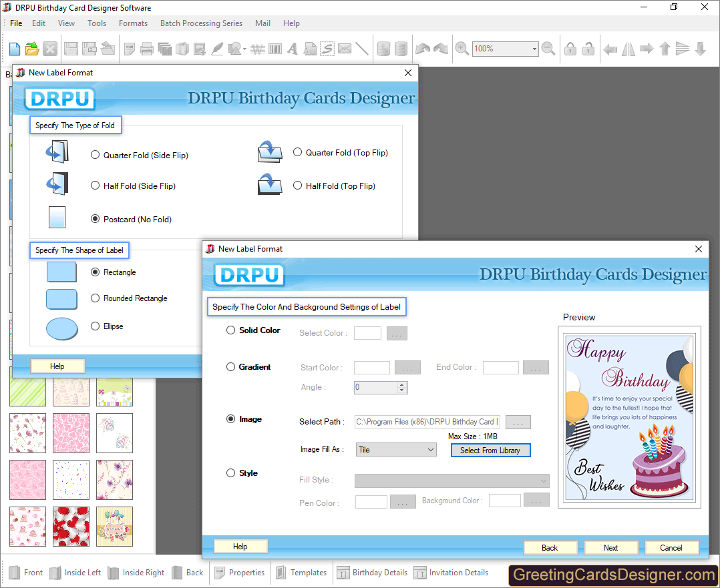This screenshot has height=588, width=720.
Task: Expand the Fill Style dropdown
Action: [452, 481]
